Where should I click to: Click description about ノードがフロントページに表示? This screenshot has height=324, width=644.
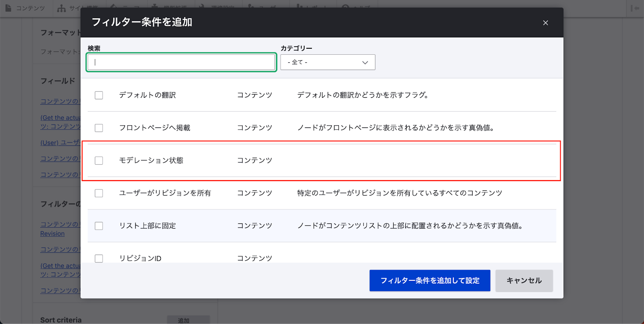coord(396,128)
